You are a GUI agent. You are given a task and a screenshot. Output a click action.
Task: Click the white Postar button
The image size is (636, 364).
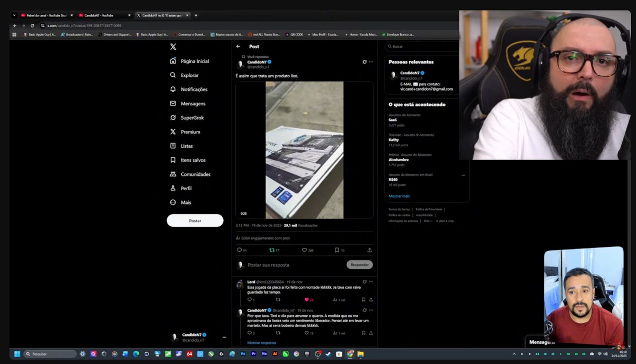(x=195, y=220)
